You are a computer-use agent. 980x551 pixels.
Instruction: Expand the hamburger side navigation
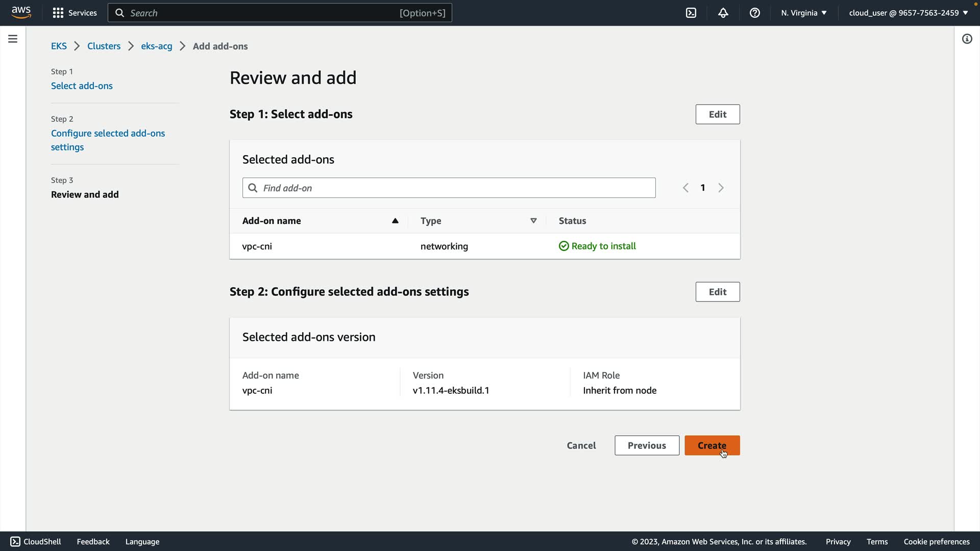tap(13, 39)
